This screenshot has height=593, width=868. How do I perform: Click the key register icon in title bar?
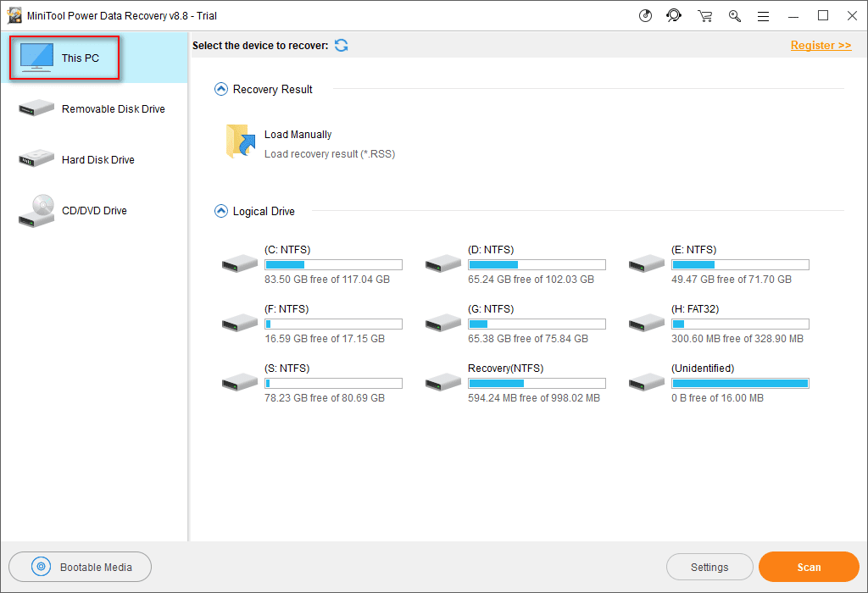pos(735,16)
